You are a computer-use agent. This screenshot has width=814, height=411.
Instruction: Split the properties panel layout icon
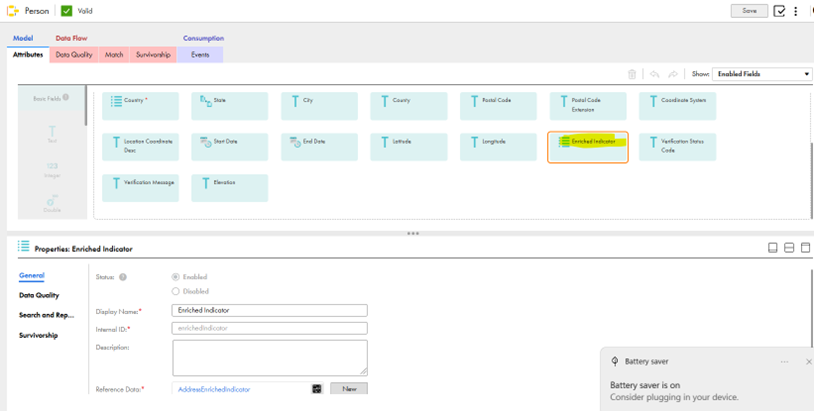(x=789, y=248)
